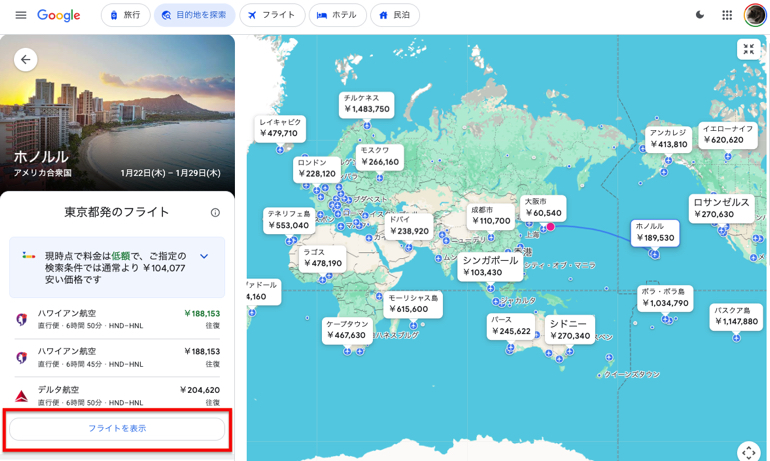
Task: Select ハワイアン航空 flight at 6時間 45分
Action: click(x=117, y=357)
